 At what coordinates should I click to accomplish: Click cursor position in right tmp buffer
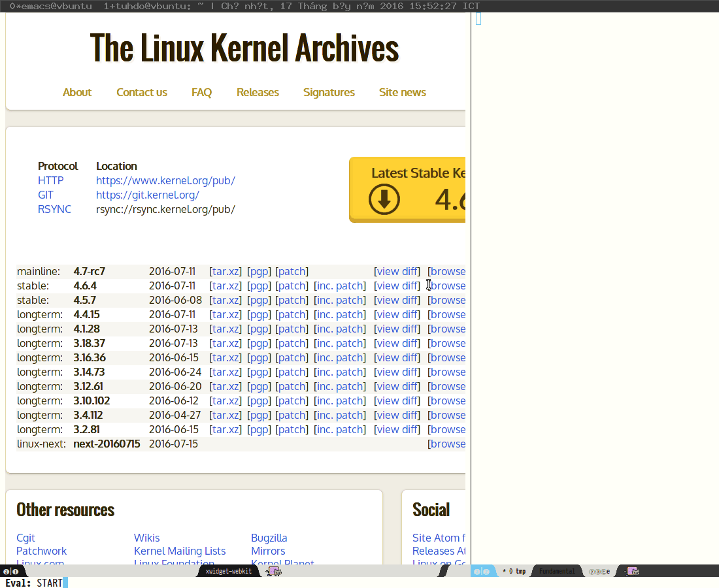coord(478,19)
